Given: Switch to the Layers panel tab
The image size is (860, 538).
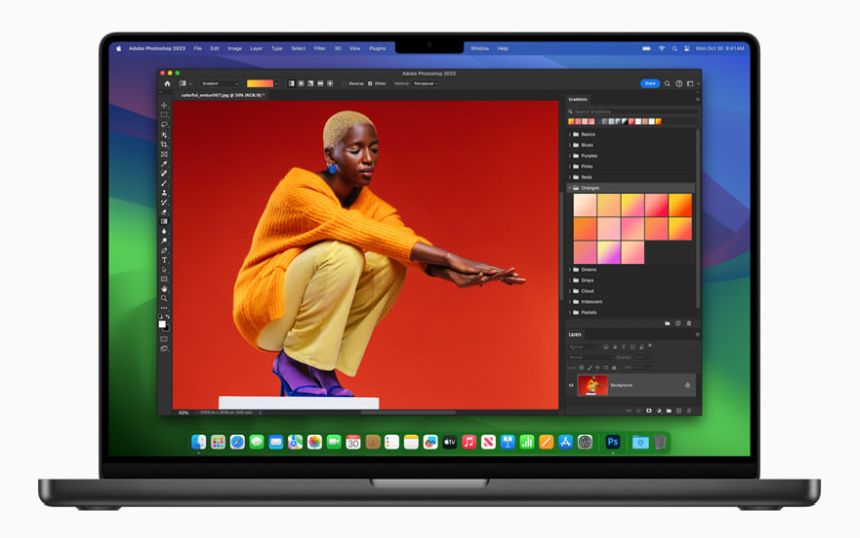Looking at the screenshot, I should pos(575,334).
